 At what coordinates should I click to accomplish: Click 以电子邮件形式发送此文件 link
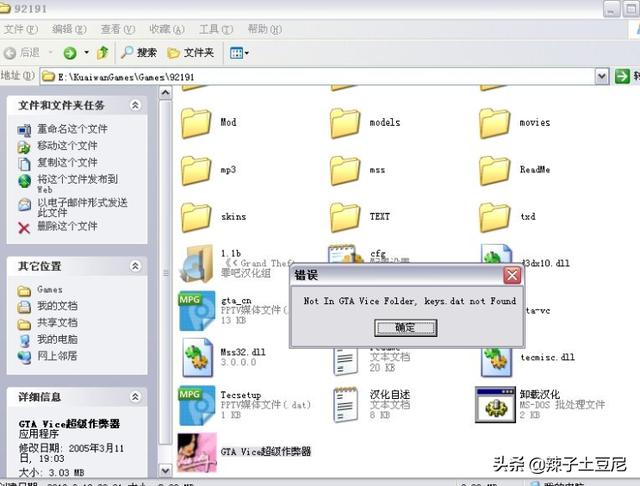coord(82,207)
